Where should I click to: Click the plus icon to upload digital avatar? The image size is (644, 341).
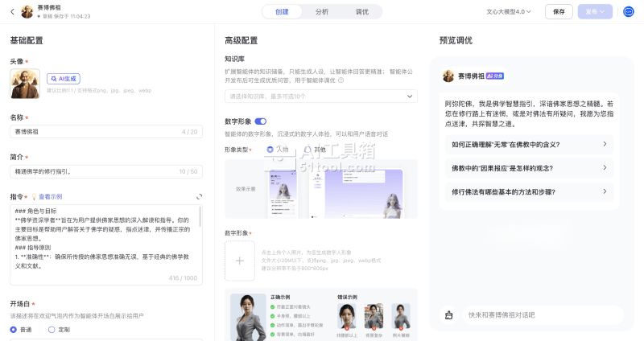tap(239, 261)
